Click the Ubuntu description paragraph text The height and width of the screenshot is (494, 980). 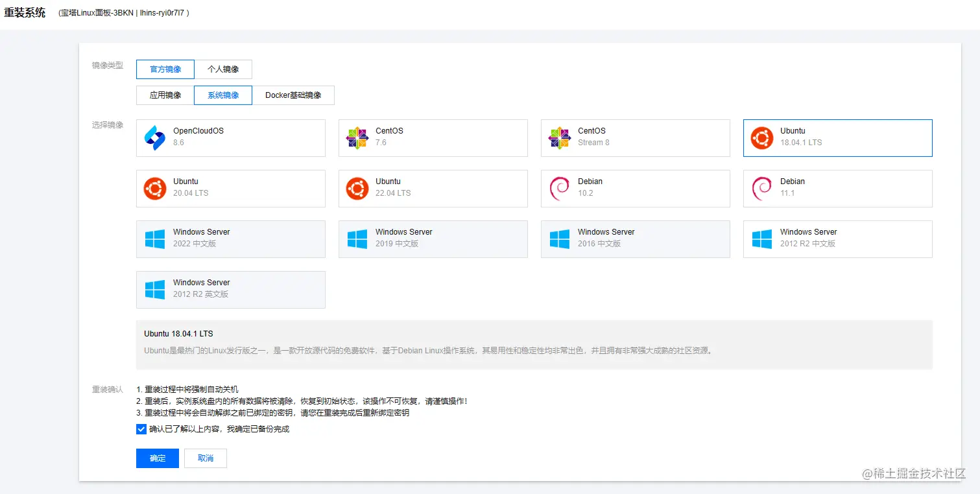[428, 351]
